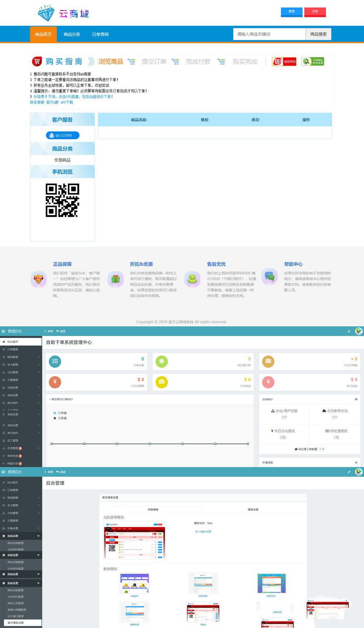This screenshot has height=628, width=364.
Task: Click the 进入模板设置 link
Action: coord(203,531)
